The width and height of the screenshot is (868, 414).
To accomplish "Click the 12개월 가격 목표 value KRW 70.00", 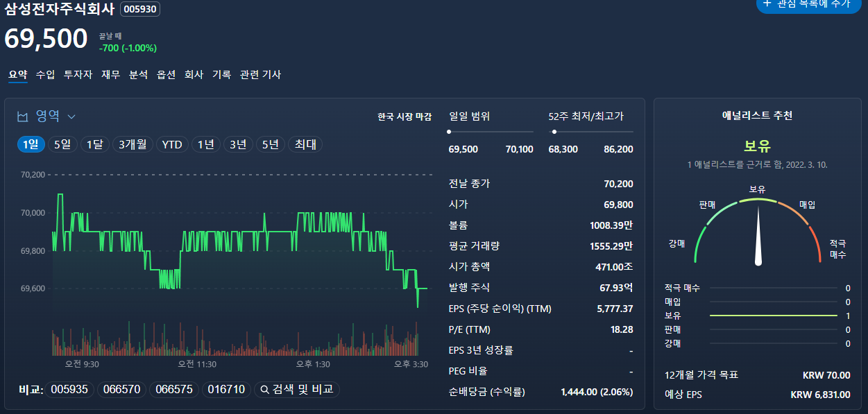I will tap(826, 375).
